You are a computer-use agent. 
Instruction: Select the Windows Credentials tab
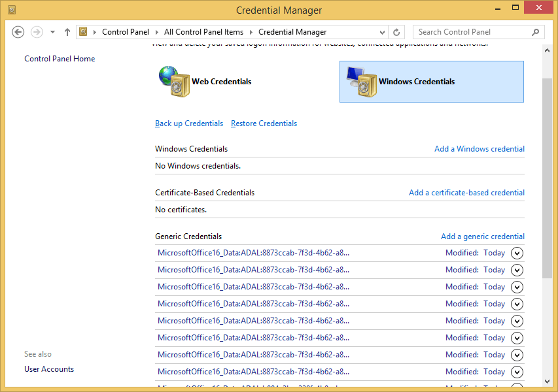click(432, 82)
